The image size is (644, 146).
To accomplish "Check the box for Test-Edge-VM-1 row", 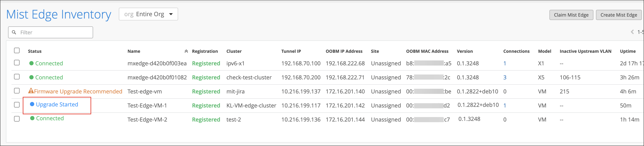I will point(17,105).
